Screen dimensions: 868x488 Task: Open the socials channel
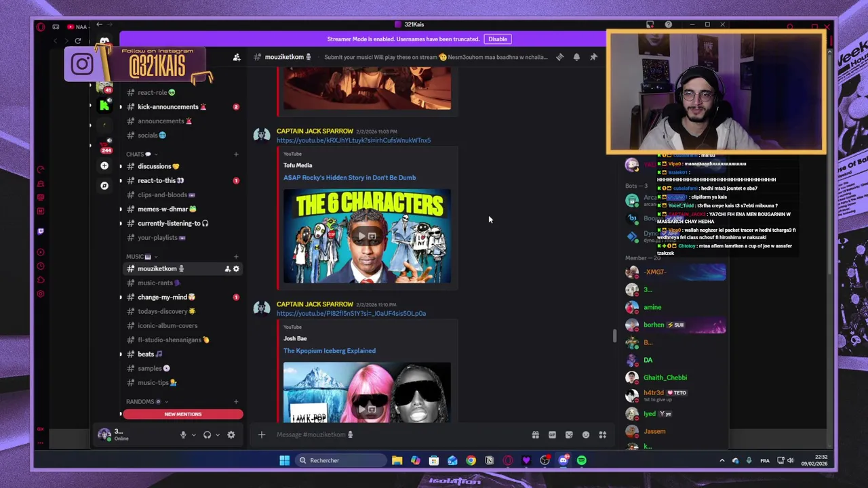pos(182,136)
